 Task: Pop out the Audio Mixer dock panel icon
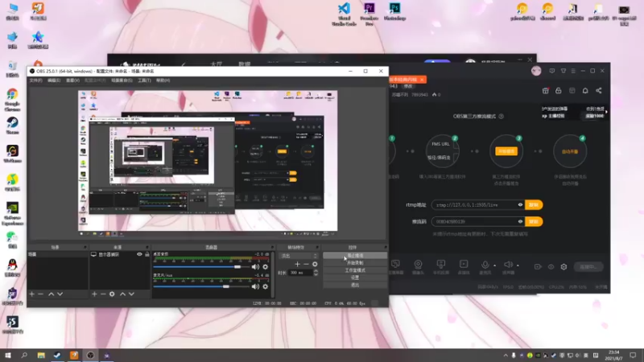click(x=272, y=247)
